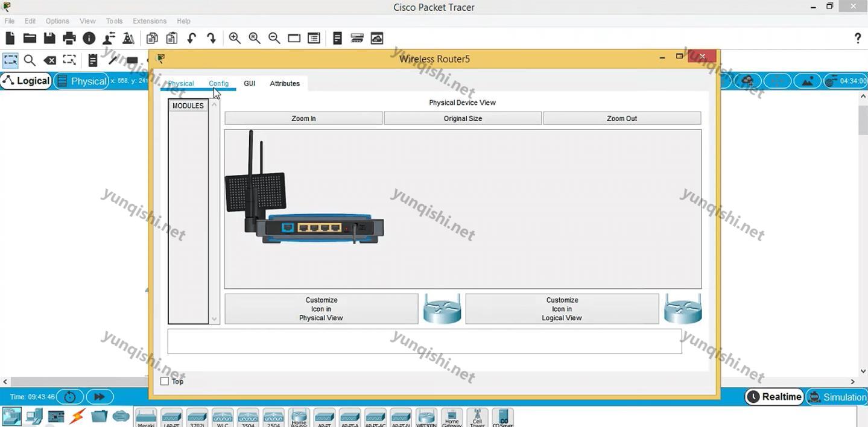This screenshot has width=868, height=427.
Task: Click the Original Size button
Action: pyautogui.click(x=463, y=118)
